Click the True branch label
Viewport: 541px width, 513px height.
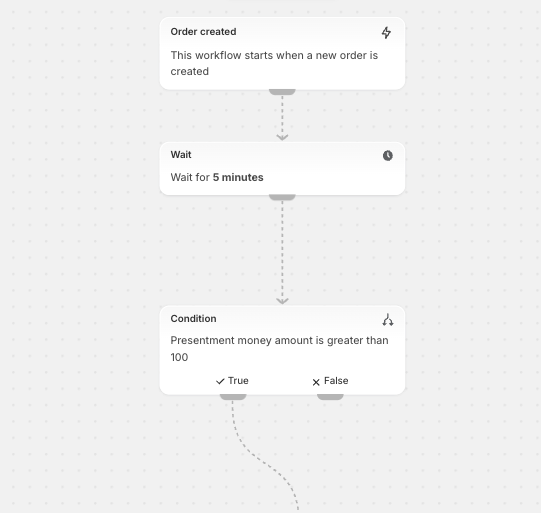[238, 381]
